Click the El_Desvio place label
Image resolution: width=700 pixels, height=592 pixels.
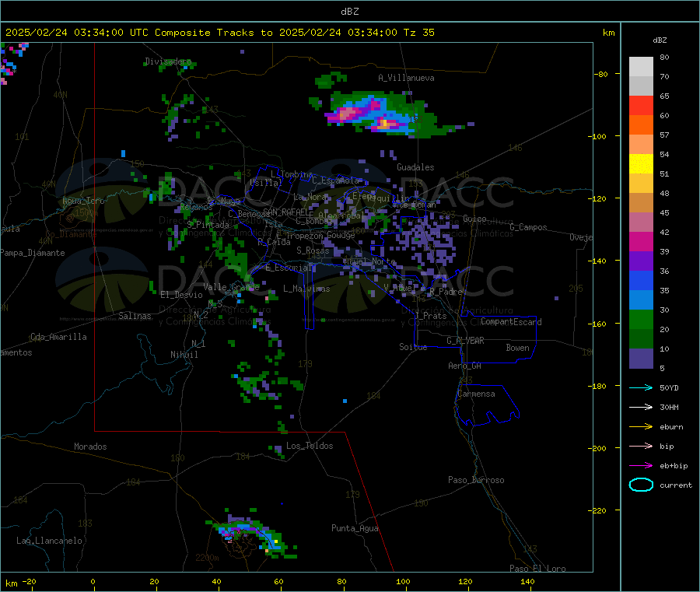181,295
